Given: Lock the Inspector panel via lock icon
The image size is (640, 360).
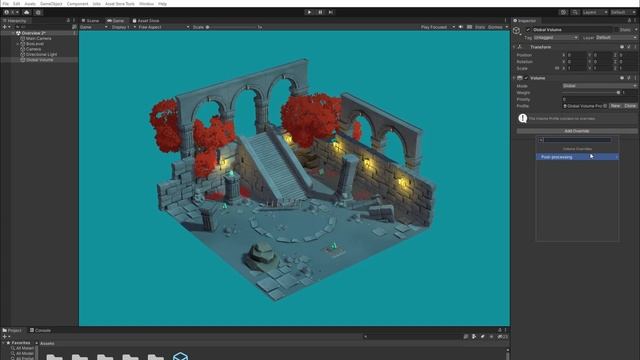Looking at the screenshot, I should (629, 20).
